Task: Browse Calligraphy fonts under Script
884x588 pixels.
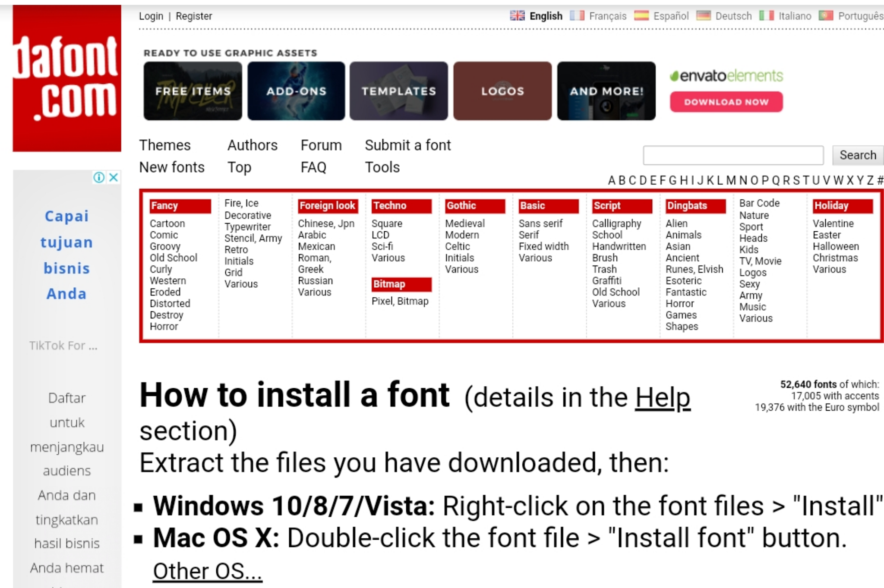Action: (616, 223)
